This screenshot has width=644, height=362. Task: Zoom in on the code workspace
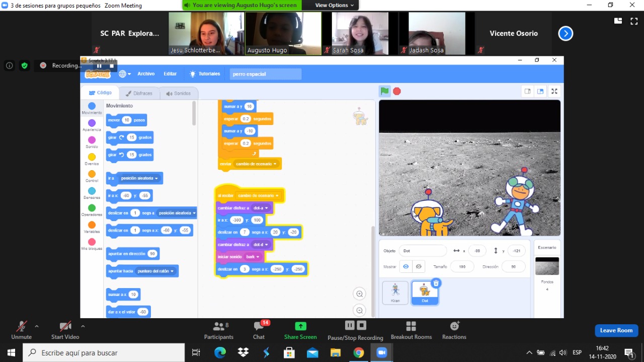(359, 294)
